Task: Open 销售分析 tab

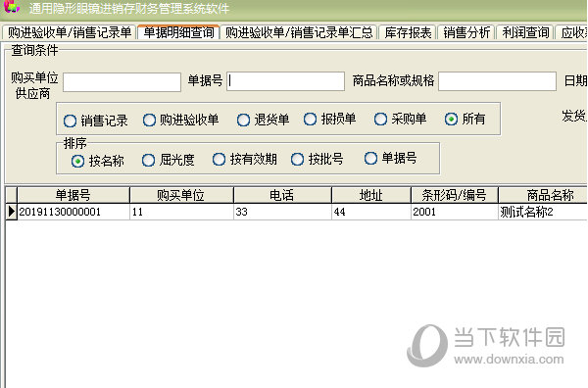Action: pyautogui.click(x=466, y=32)
